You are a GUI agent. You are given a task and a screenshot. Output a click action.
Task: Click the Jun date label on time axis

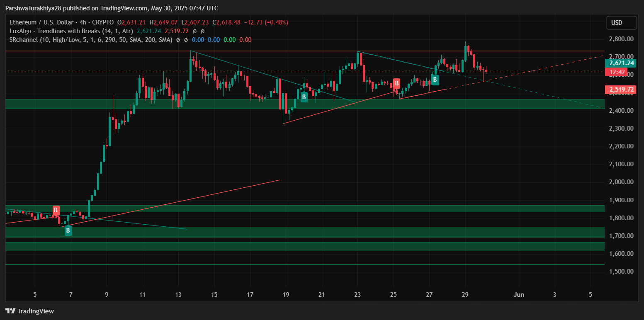(519, 295)
